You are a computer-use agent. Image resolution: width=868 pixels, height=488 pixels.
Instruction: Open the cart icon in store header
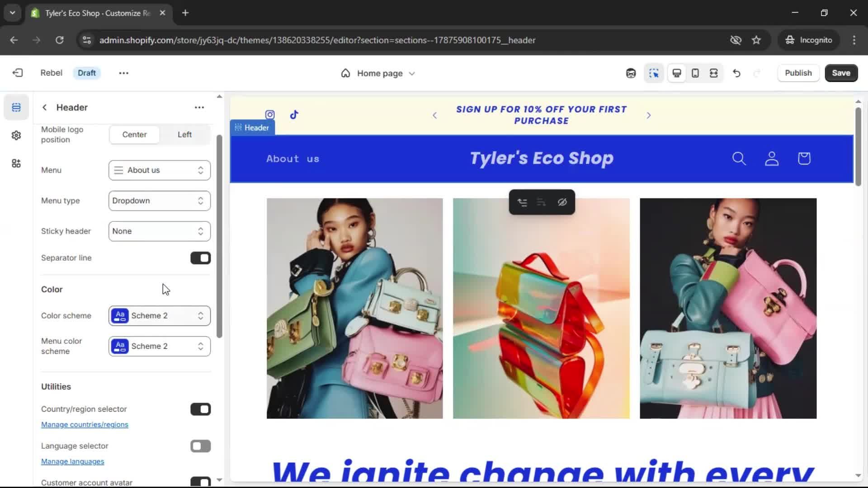click(x=804, y=159)
